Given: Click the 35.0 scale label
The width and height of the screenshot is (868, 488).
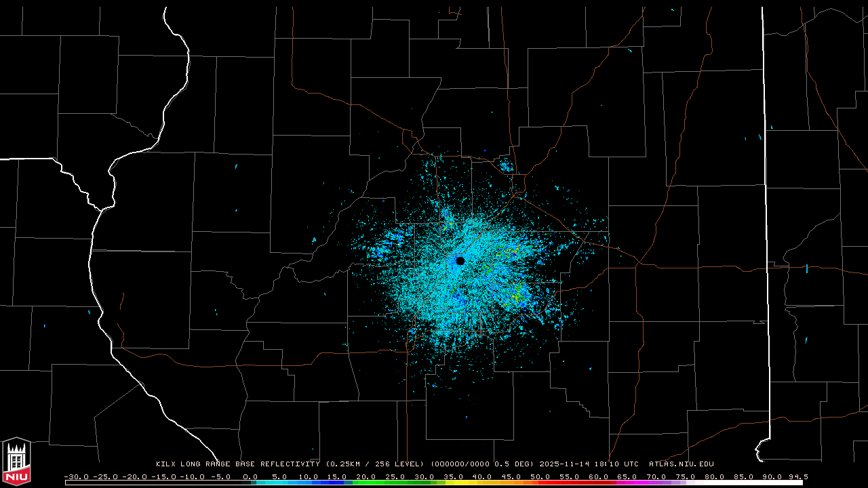Looking at the screenshot, I should (454, 477).
